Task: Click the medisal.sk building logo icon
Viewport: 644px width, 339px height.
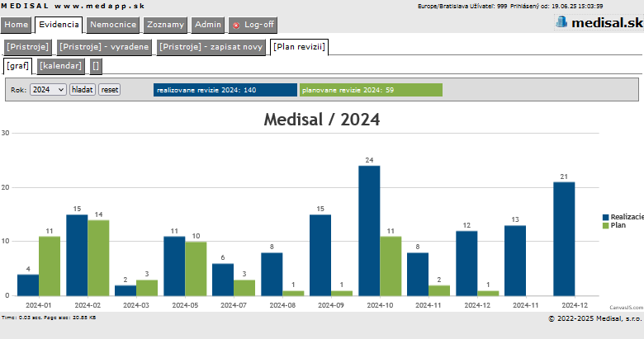Action: (x=561, y=21)
